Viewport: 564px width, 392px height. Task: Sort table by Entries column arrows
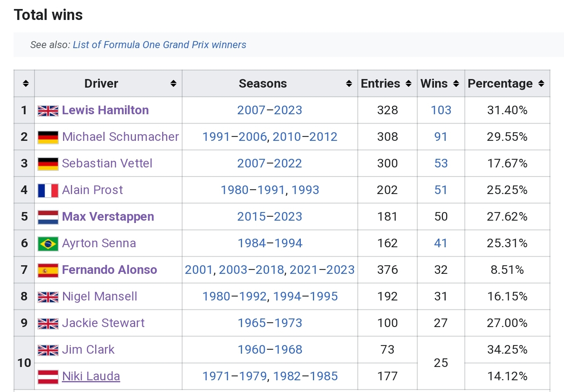click(409, 83)
